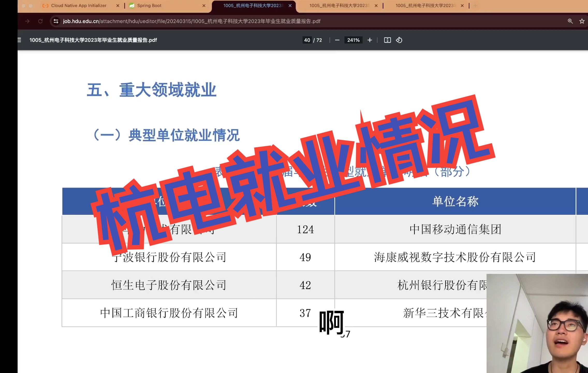Close the Cloud Native App Initializer tab

[x=118, y=5]
